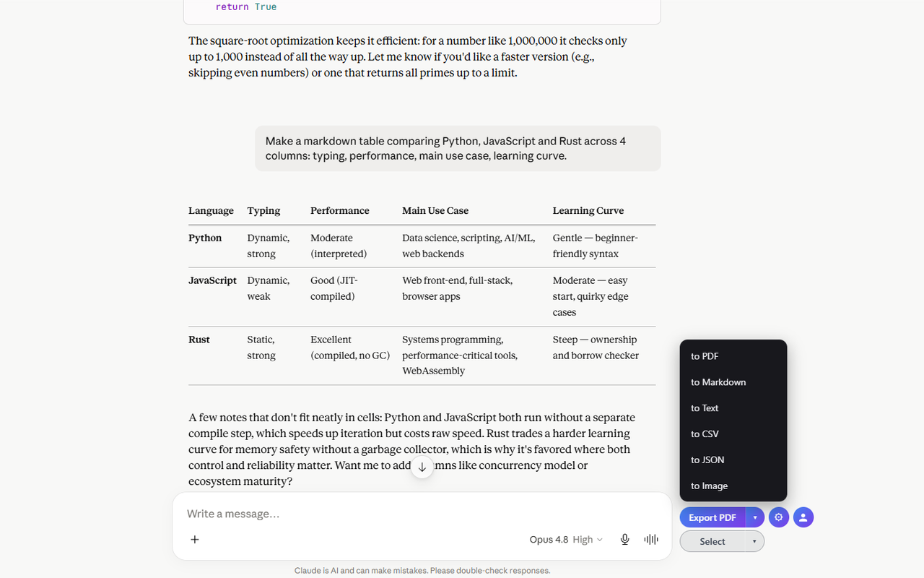
Task: Click the 'return True' code line
Action: (246, 7)
